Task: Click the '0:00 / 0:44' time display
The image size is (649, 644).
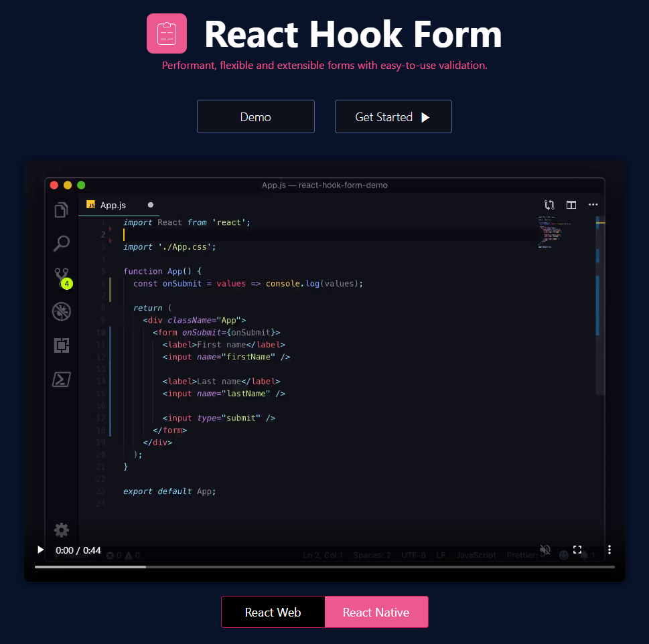Action: click(78, 550)
